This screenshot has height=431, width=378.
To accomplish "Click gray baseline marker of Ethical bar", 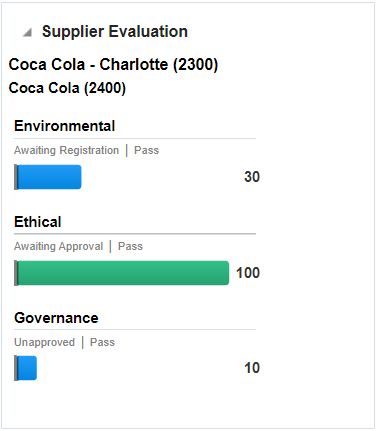I will coord(16,273).
